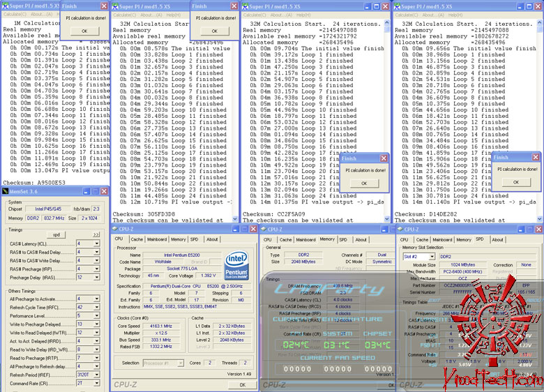Select the CPU tab in the CPU-Z SPD tab window

pos(405,240)
